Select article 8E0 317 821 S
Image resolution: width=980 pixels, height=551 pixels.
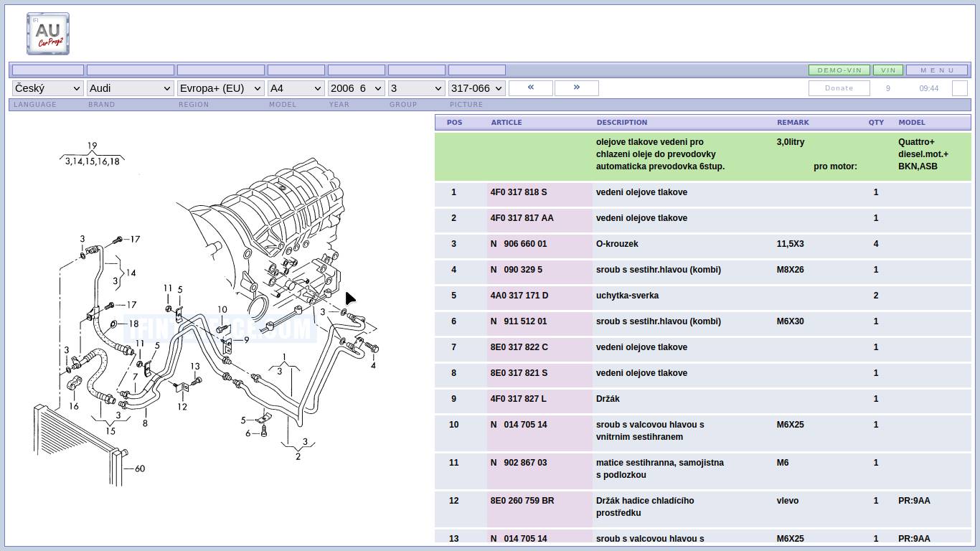click(519, 373)
